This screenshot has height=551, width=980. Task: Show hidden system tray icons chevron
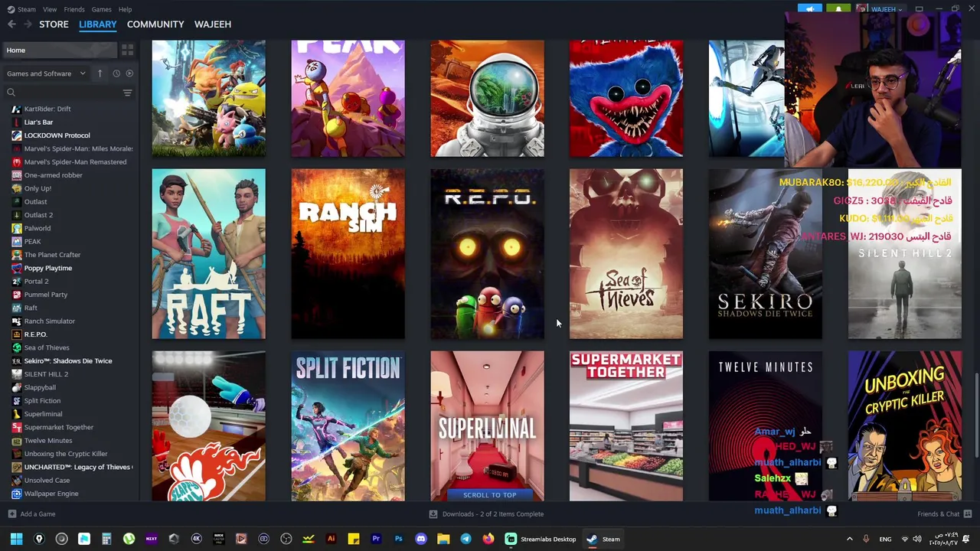[x=849, y=540]
